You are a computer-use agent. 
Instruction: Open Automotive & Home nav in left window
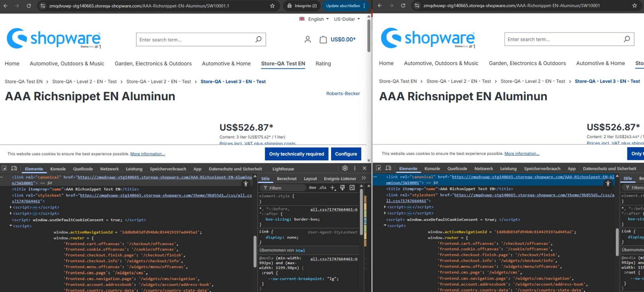pos(226,64)
